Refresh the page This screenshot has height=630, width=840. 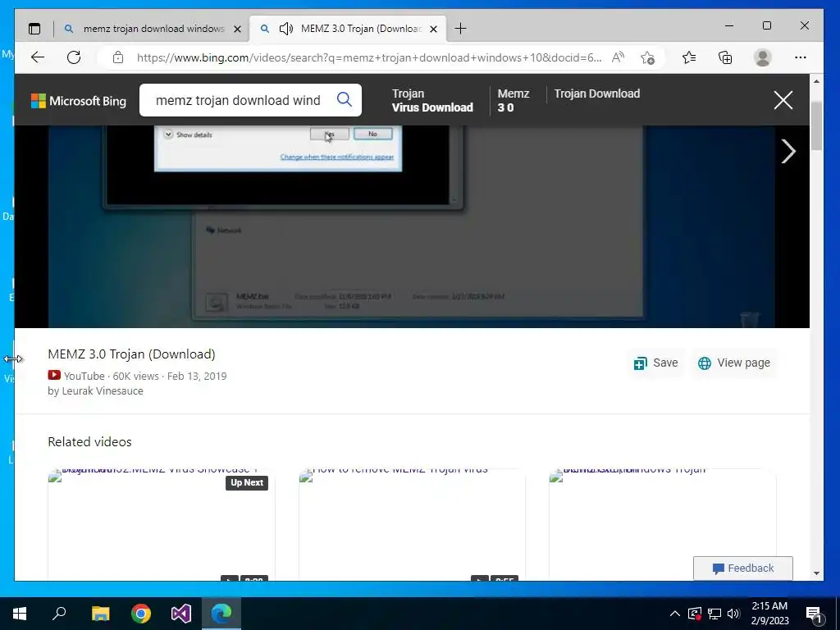pyautogui.click(x=74, y=57)
